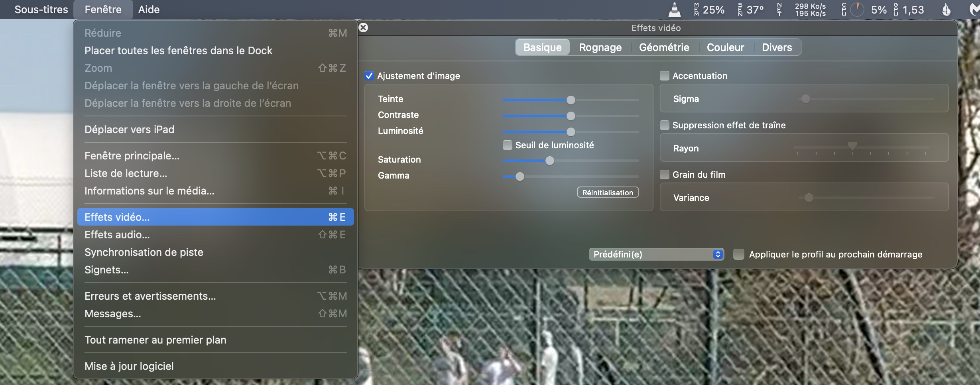
Task: Open Liste de lecture... menu item
Action: (x=216, y=173)
